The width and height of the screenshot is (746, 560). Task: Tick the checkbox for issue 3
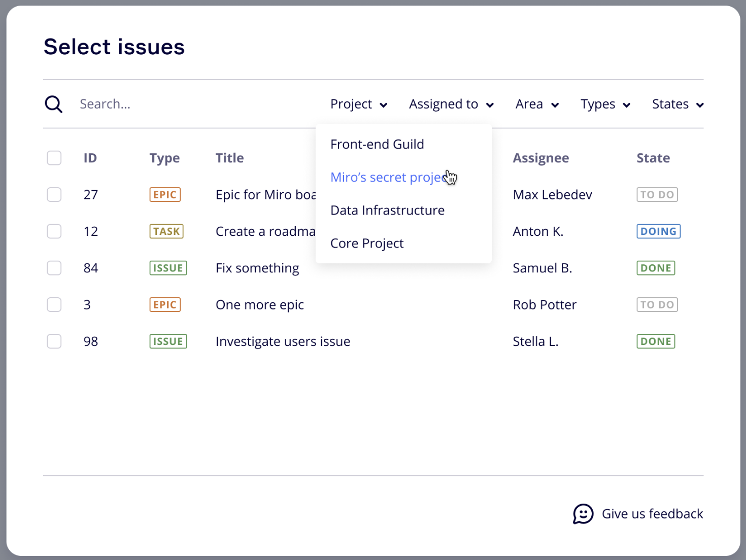pos(54,305)
